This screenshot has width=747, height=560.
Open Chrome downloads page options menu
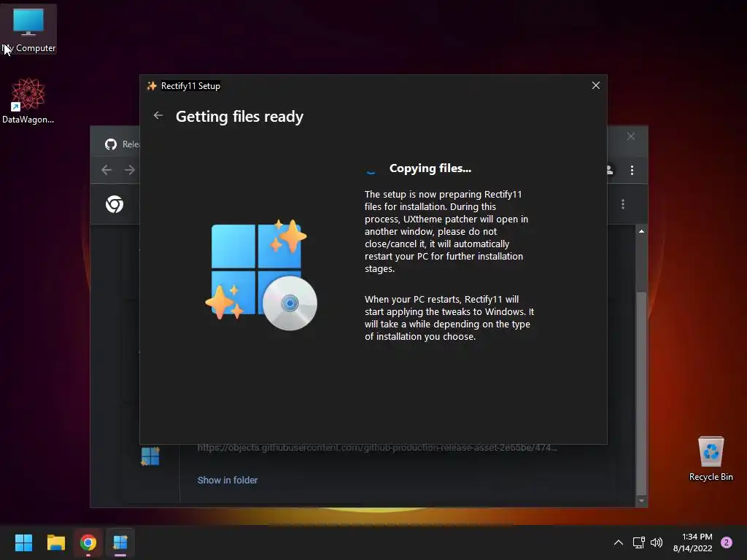(x=623, y=204)
